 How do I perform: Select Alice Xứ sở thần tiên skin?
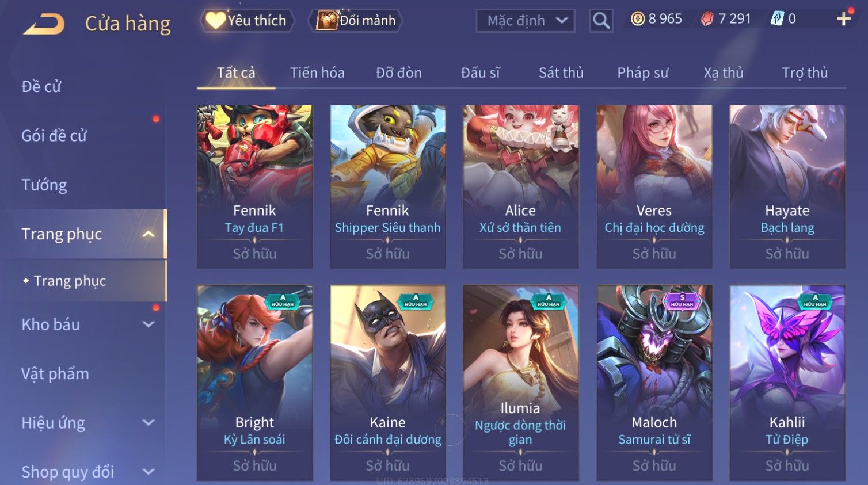point(520,186)
